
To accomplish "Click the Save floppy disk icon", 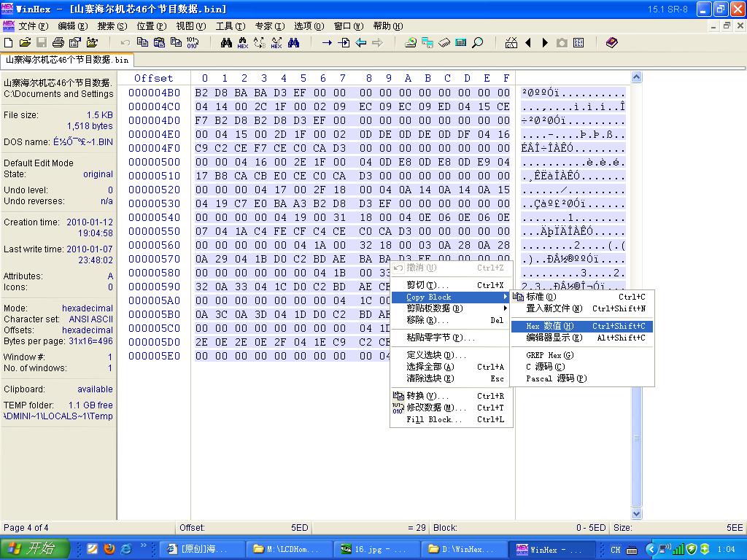I will [42, 43].
